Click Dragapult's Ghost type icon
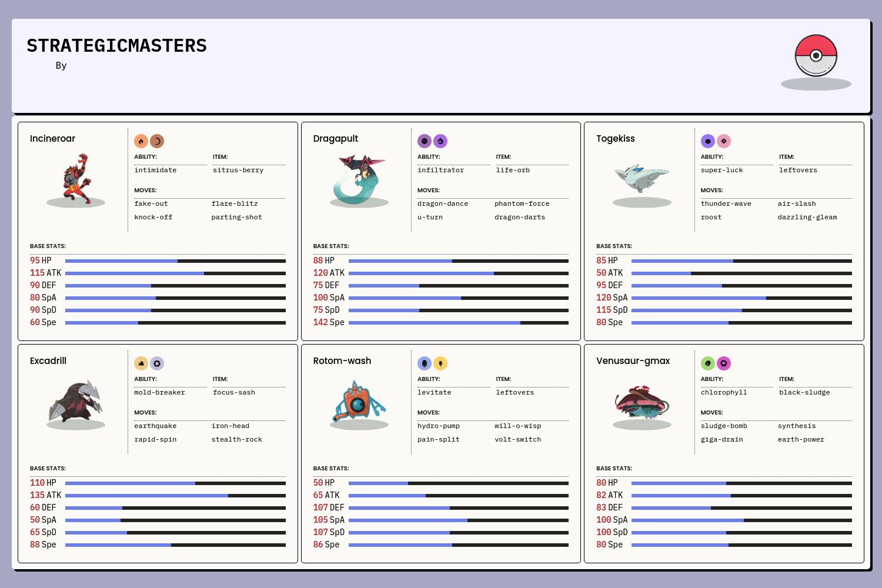The width and height of the screenshot is (882, 588). [425, 141]
